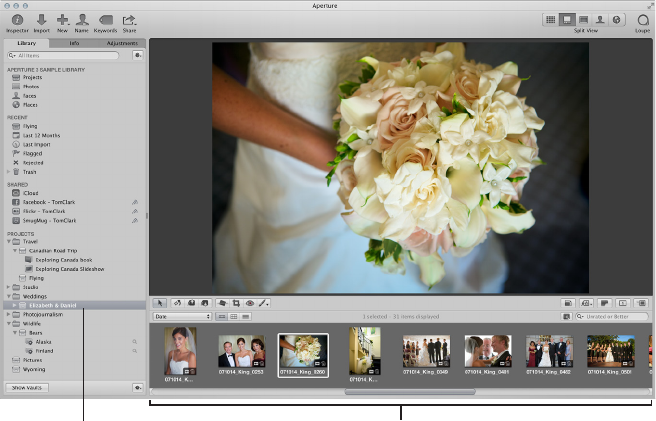
Task: Collapse the Travel projects folder
Action: click(9, 241)
